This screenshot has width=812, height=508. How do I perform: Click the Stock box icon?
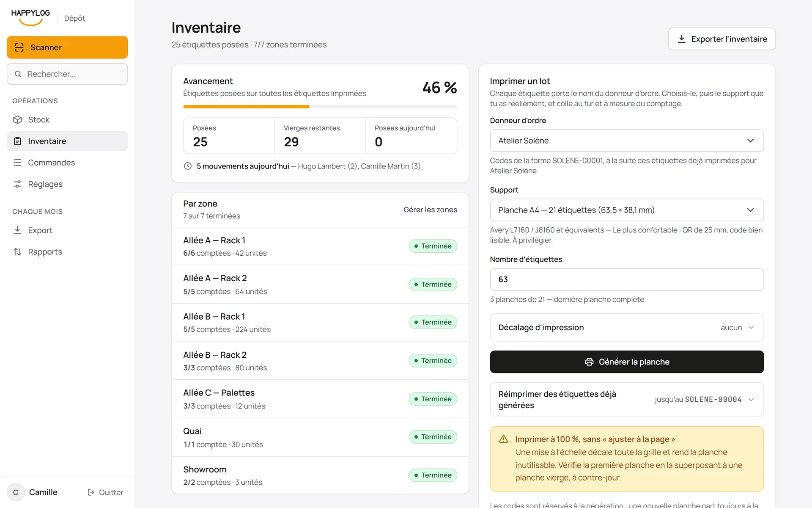coord(17,120)
